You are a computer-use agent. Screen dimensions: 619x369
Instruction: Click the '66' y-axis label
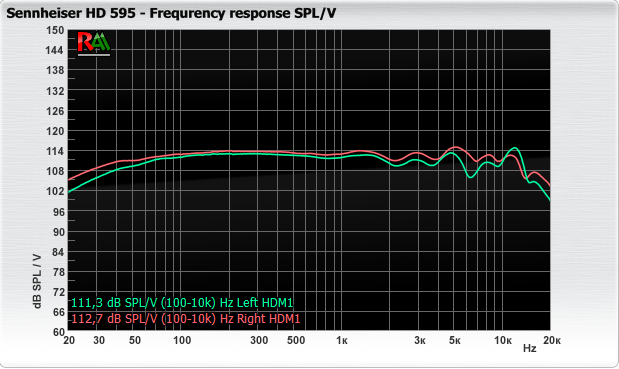click(58, 313)
